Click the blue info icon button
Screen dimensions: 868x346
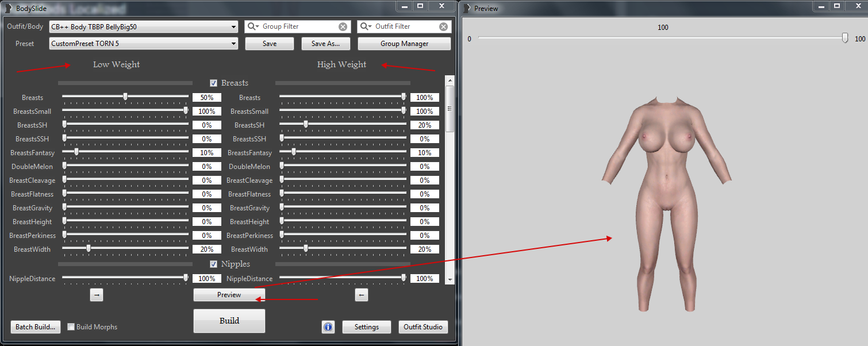click(x=328, y=327)
